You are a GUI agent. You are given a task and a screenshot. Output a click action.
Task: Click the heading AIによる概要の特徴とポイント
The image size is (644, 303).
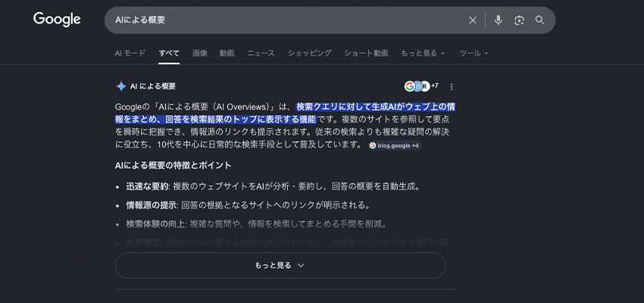pyautogui.click(x=174, y=165)
